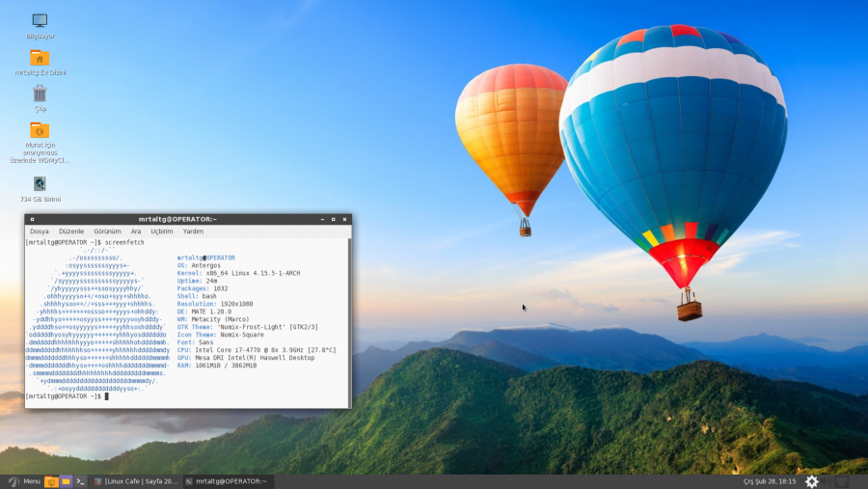The image size is (868, 489).
Task: Open the Dosya menu in terminal
Action: coord(40,231)
